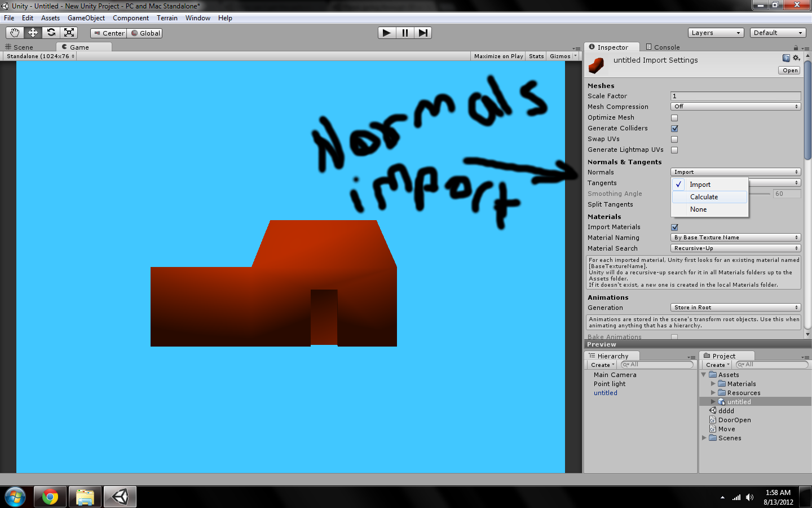The width and height of the screenshot is (812, 508).
Task: Open the File menu
Action: (9, 18)
